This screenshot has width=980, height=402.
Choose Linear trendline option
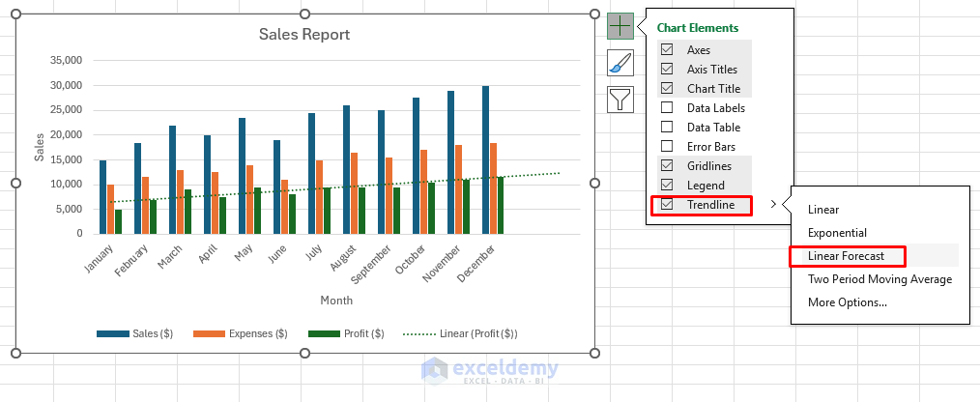point(823,210)
